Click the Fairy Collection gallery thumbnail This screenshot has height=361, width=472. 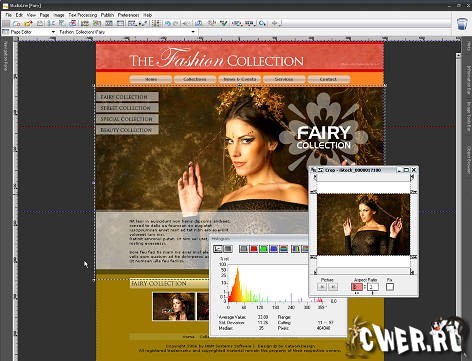coord(174,306)
